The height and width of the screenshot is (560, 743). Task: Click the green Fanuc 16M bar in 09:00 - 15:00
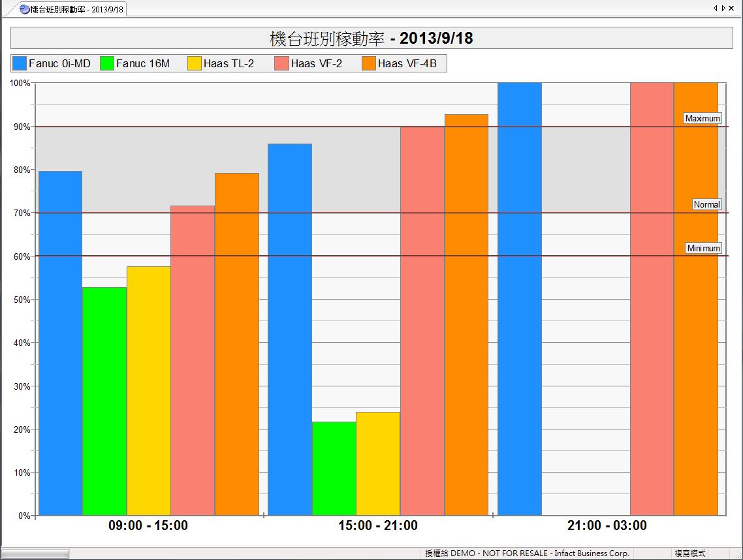point(104,401)
